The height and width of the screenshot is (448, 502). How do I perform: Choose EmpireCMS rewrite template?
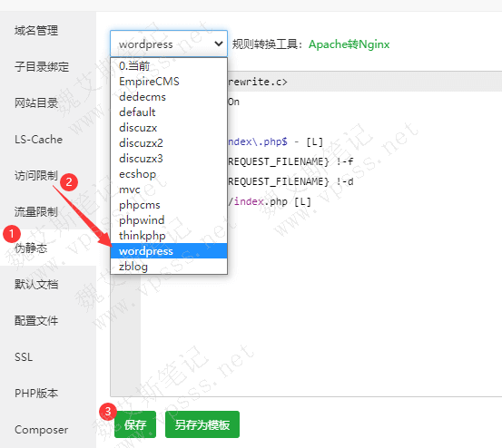click(x=169, y=82)
